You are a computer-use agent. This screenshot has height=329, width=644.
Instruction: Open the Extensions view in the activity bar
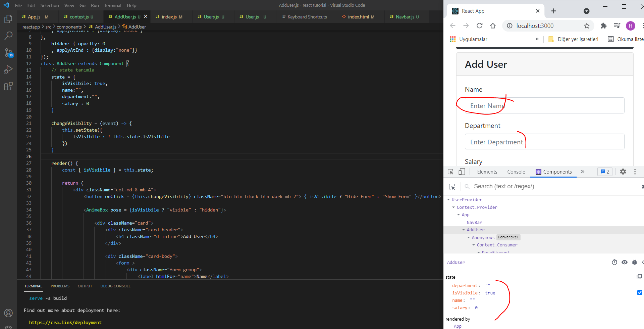click(8, 86)
